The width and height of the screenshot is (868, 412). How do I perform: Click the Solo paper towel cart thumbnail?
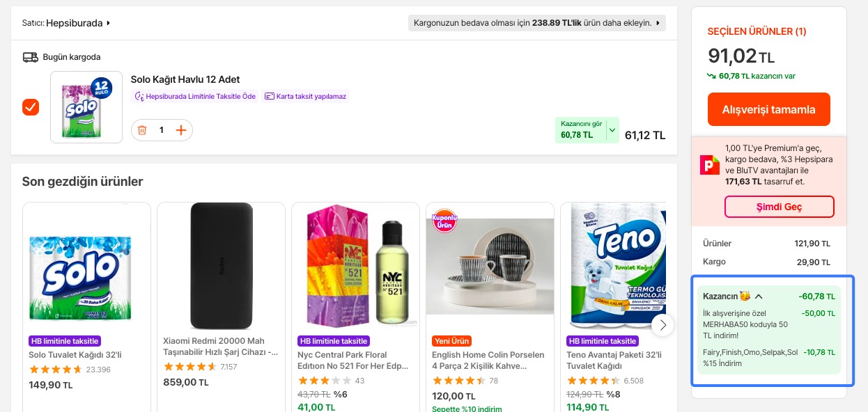[86, 107]
